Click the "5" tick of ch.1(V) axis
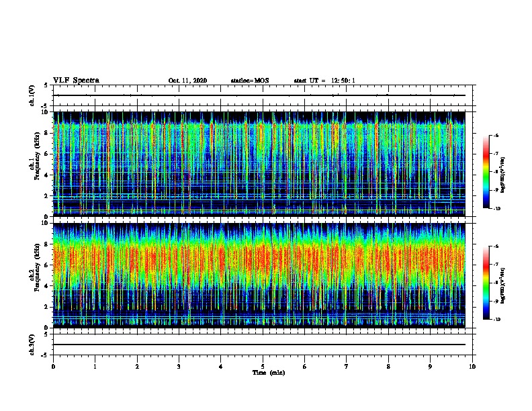 46,85
